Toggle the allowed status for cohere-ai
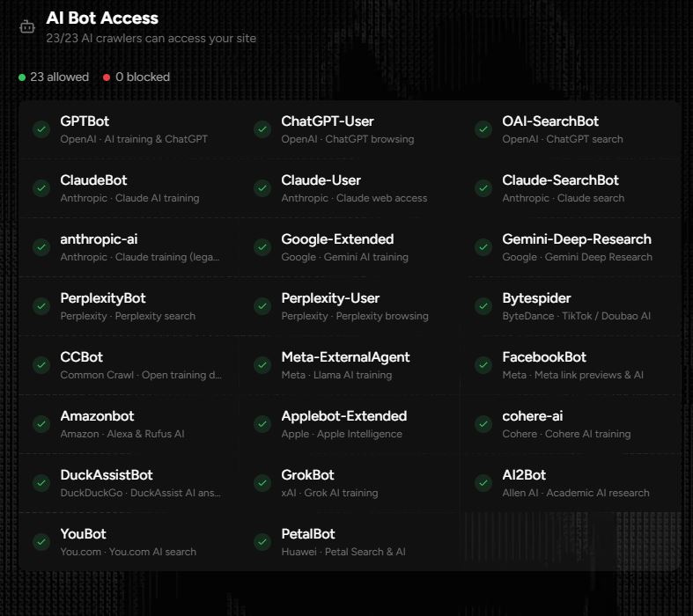Screen dimensions: 693x616 [483, 424]
